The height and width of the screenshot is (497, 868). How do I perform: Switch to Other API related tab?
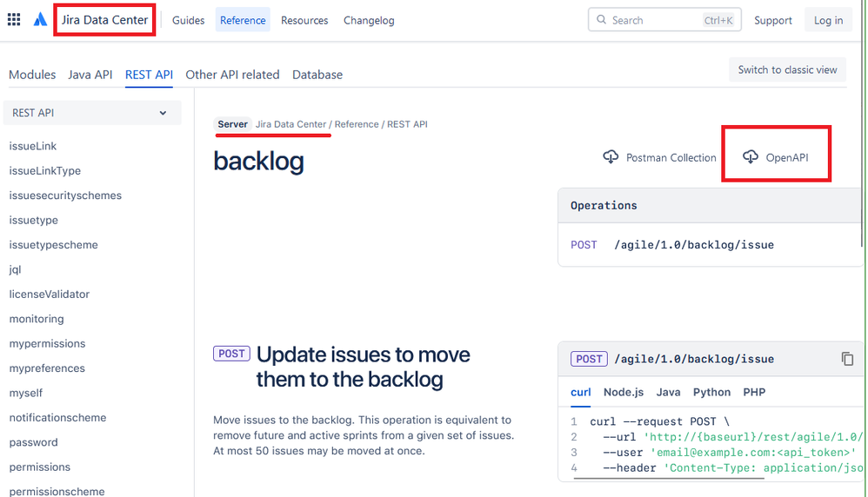[232, 75]
